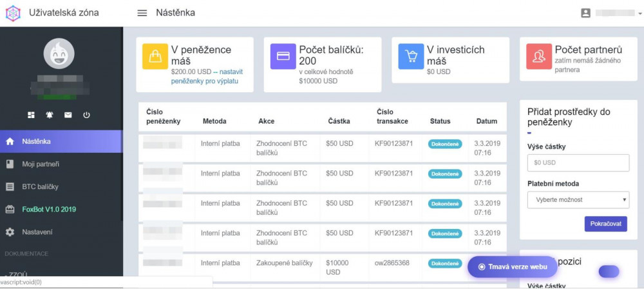The height and width of the screenshot is (289, 644).
Task: Click the power logout icon
Action: [x=87, y=115]
